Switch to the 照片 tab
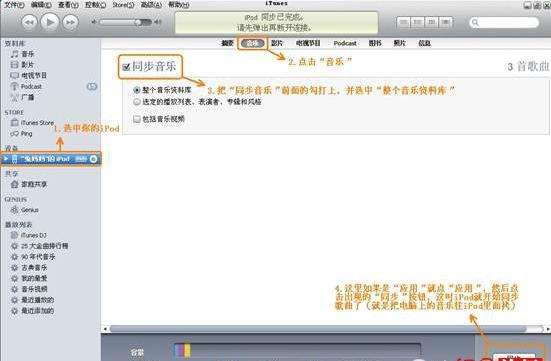The height and width of the screenshot is (361, 551). pyautogui.click(x=400, y=43)
